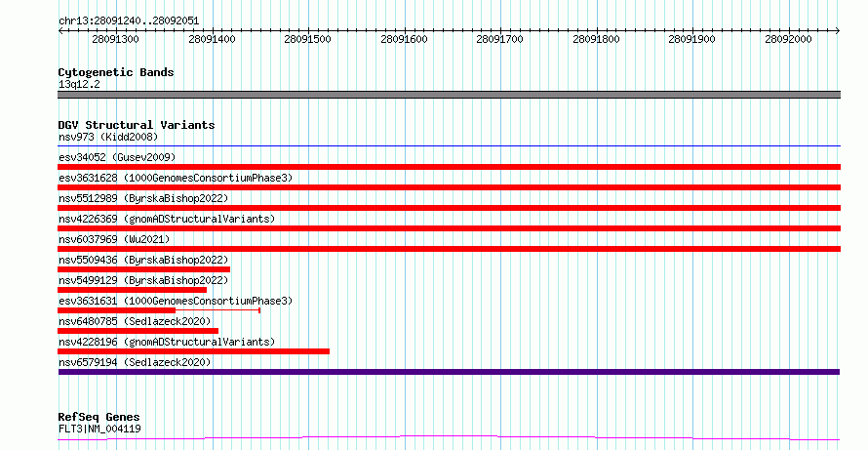Select the thick red bar for esv3631631
868x450 pixels.
point(117,310)
